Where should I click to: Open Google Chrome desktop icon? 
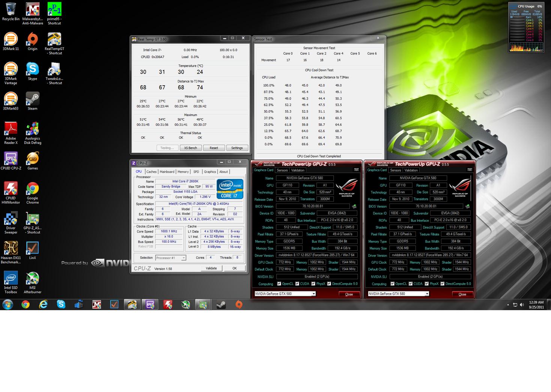pos(33,193)
